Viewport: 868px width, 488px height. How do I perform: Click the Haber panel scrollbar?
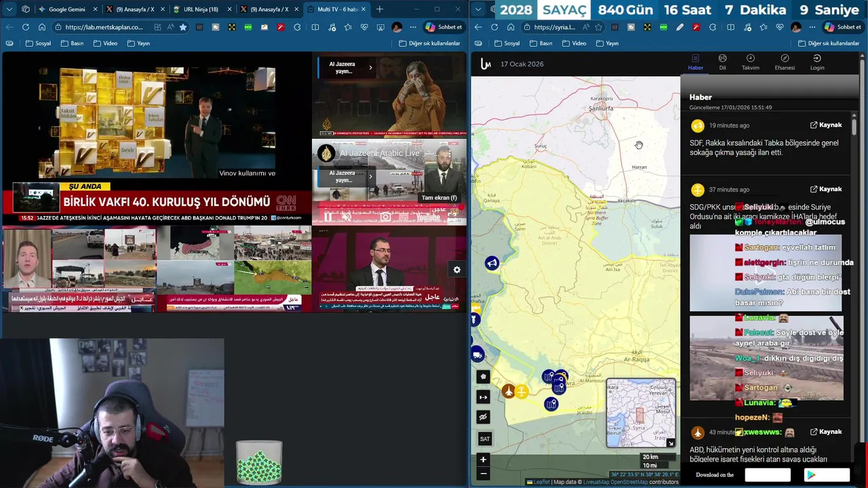pyautogui.click(x=854, y=127)
